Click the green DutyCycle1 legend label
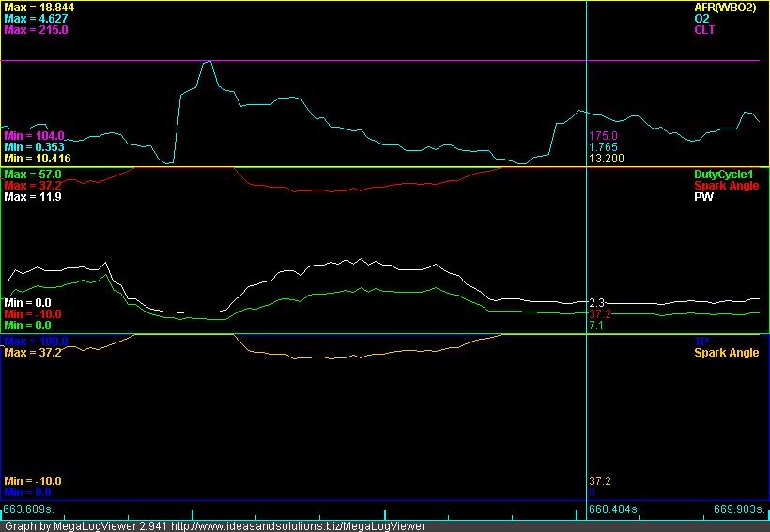Screen dimensions: 770x532 [x=723, y=175]
